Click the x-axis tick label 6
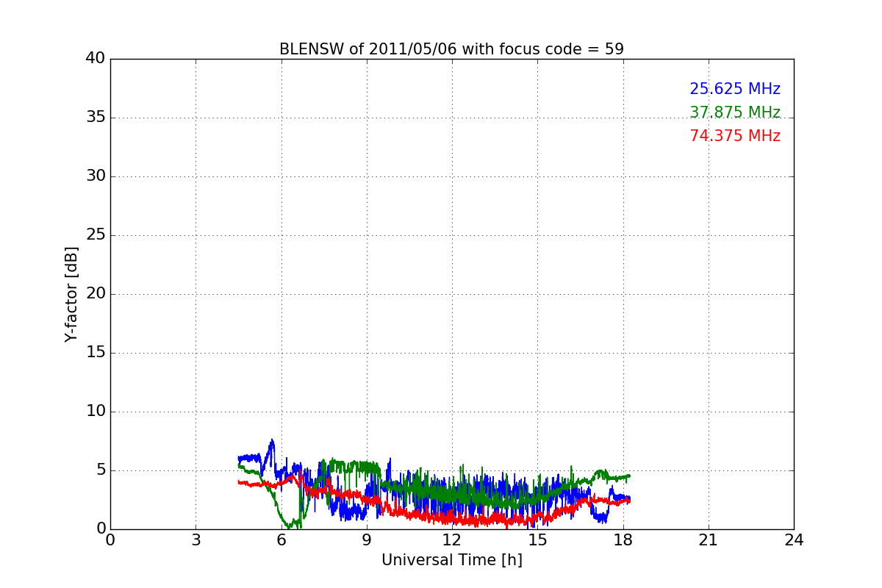Viewport: 882px width, 588px height. coord(282,540)
